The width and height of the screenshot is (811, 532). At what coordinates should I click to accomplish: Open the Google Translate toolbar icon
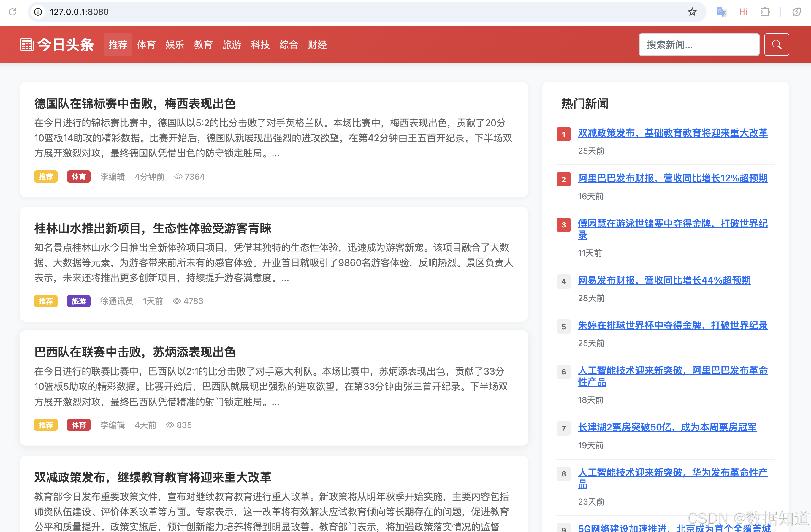(721, 12)
